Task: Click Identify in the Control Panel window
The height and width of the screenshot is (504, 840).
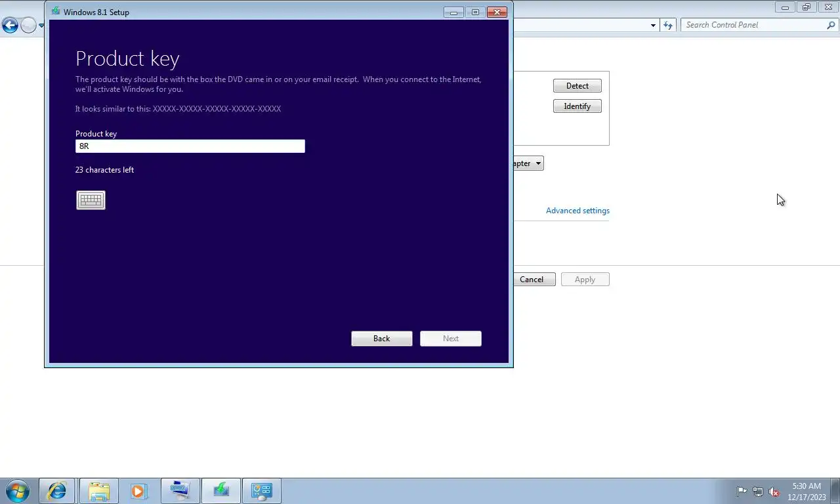Action: pyautogui.click(x=577, y=106)
